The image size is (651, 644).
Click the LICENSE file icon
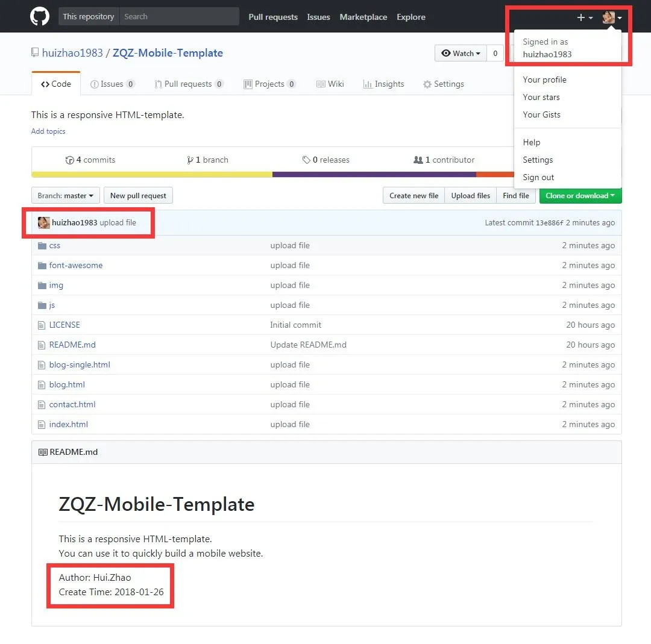pyautogui.click(x=42, y=325)
